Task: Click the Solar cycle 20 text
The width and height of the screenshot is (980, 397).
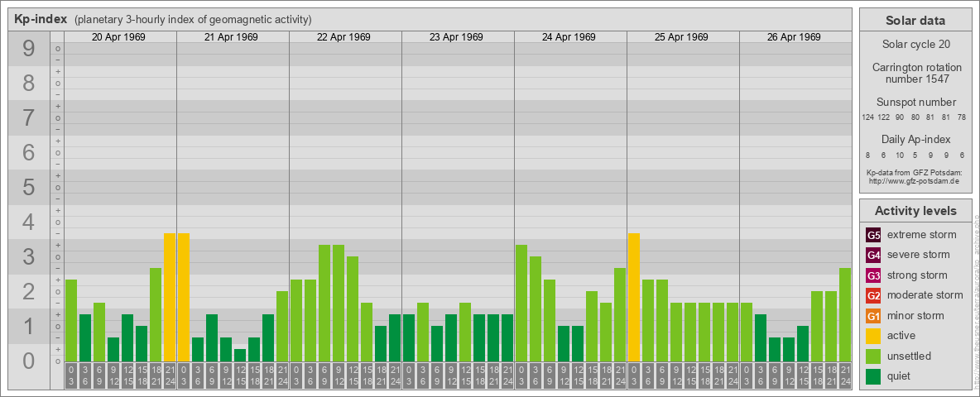Action: pyautogui.click(x=915, y=45)
